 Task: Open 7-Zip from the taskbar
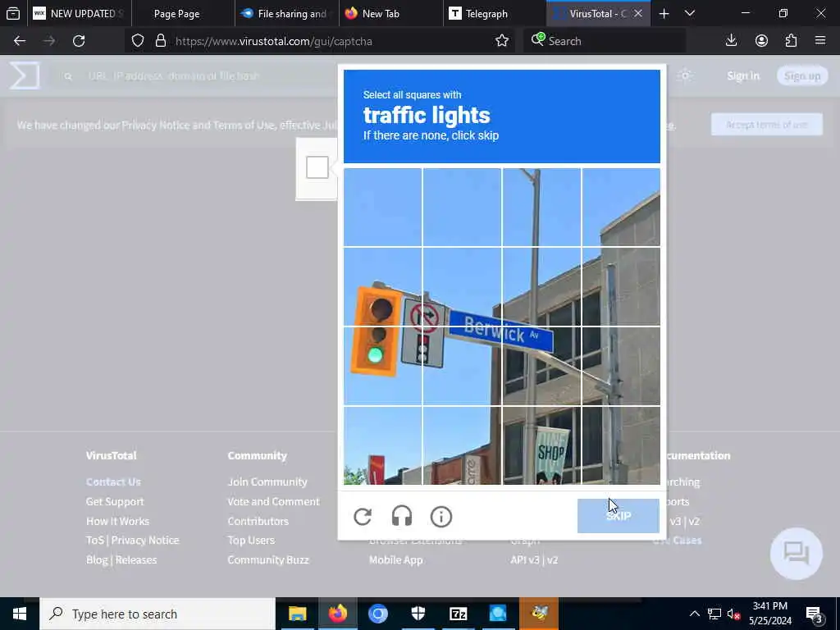(458, 614)
